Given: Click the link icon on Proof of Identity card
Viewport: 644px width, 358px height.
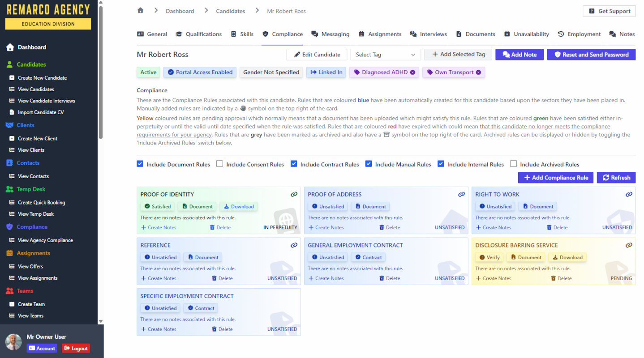Looking at the screenshot, I should [294, 194].
